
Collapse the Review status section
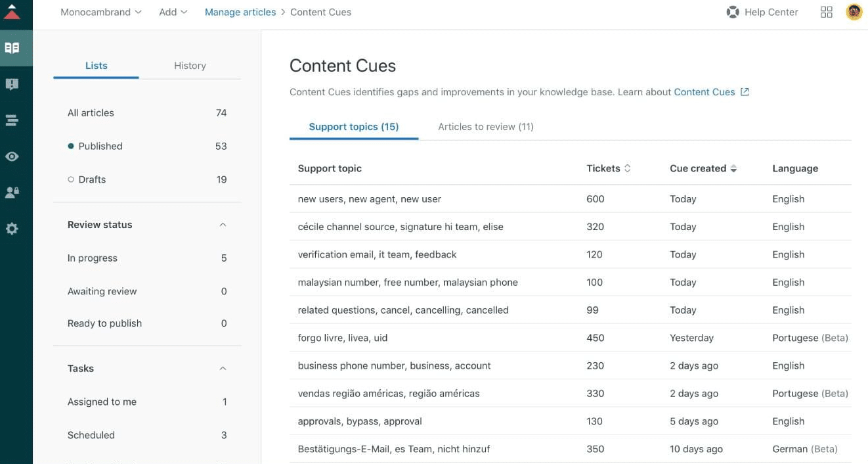tap(222, 224)
